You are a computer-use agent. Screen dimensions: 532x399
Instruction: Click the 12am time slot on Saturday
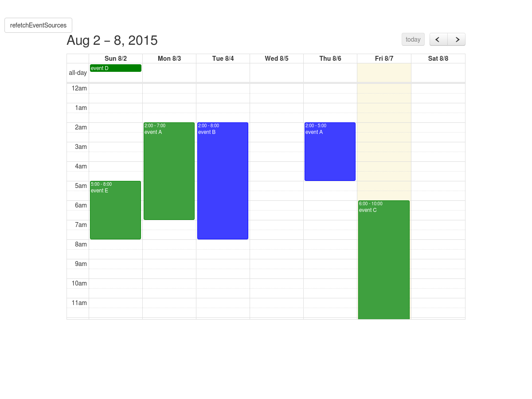(438, 89)
